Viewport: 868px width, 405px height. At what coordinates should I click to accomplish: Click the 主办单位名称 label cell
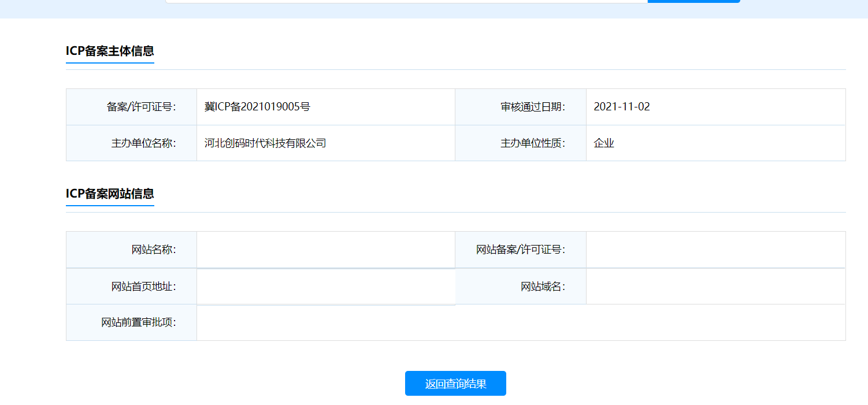131,143
